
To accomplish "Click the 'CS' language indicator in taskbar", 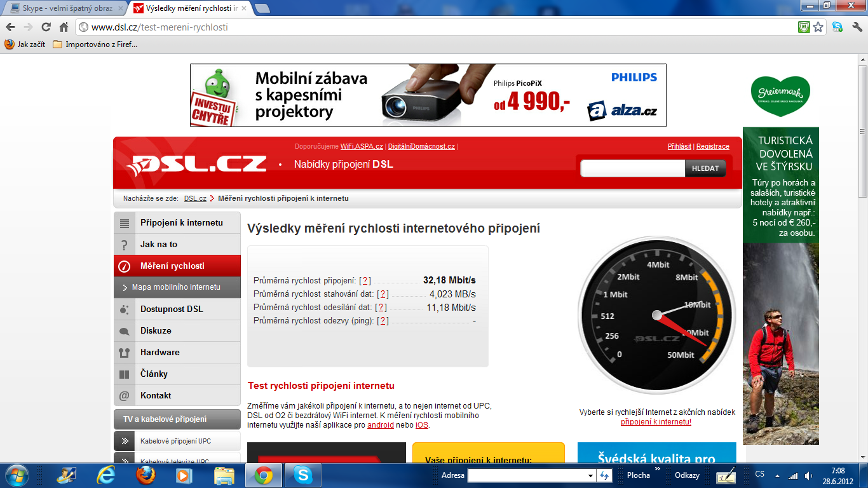I will (759, 474).
